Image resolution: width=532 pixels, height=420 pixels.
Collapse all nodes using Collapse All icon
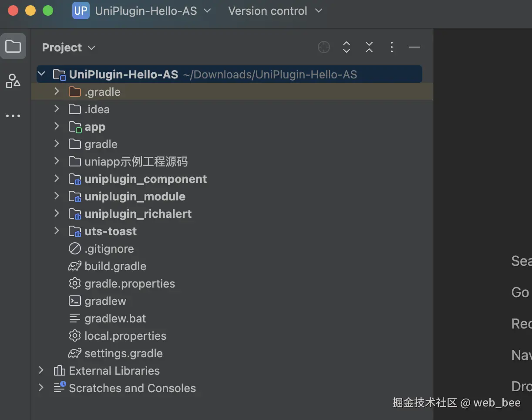click(369, 47)
